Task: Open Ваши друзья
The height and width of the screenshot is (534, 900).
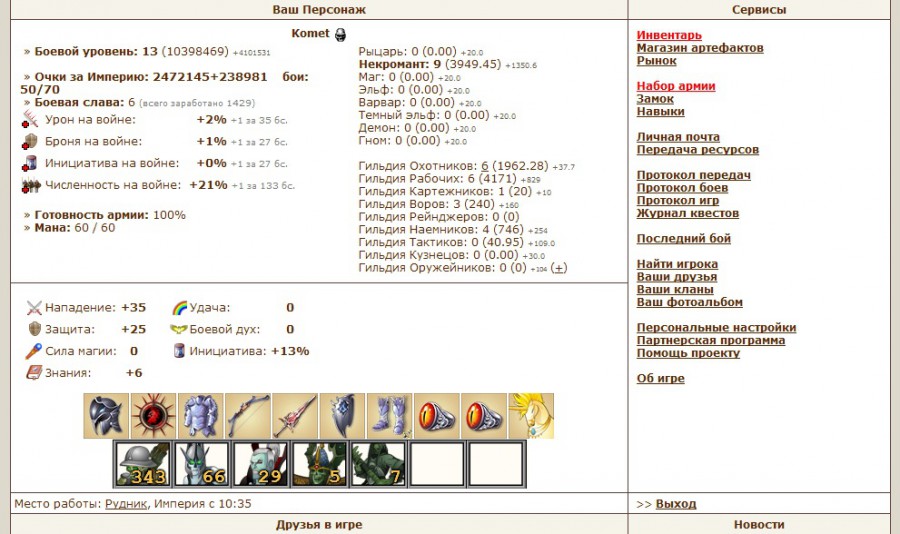Action: coord(677,276)
